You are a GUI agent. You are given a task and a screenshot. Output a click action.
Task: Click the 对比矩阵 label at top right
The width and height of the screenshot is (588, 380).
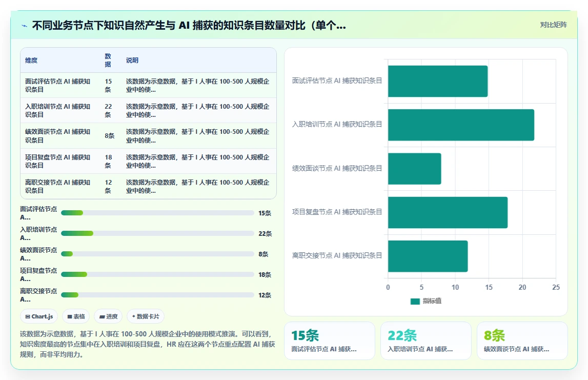[x=553, y=25]
